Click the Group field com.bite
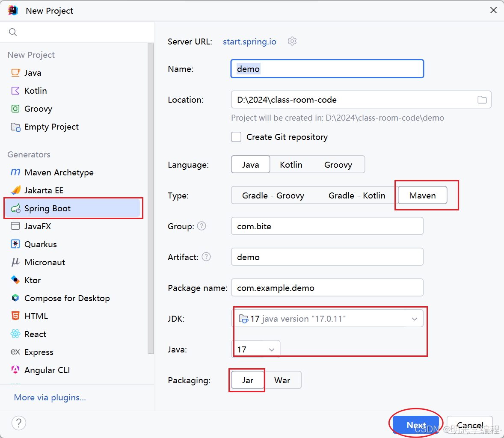 (327, 226)
